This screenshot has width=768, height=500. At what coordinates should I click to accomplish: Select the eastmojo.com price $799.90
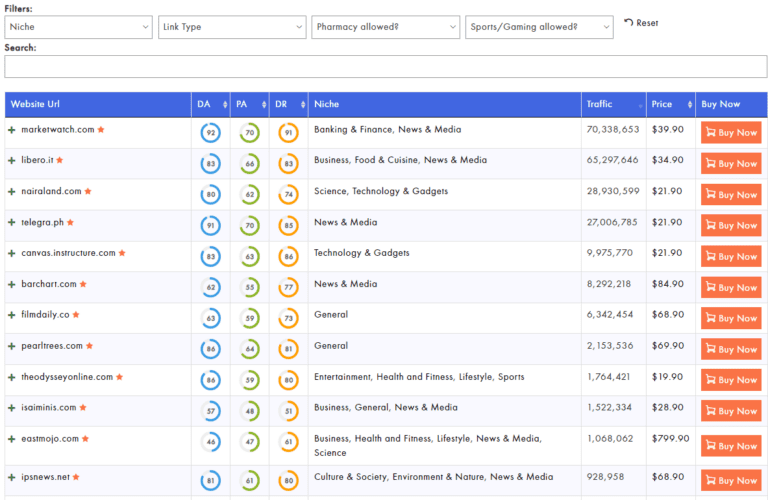[x=671, y=438]
